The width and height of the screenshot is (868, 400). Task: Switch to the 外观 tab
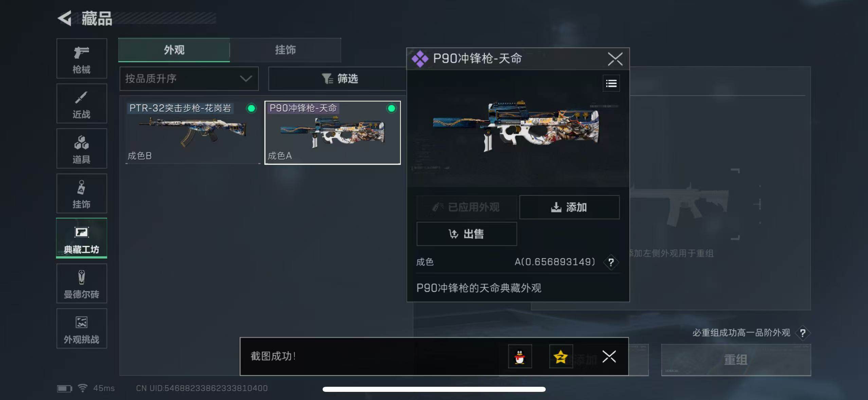click(174, 50)
